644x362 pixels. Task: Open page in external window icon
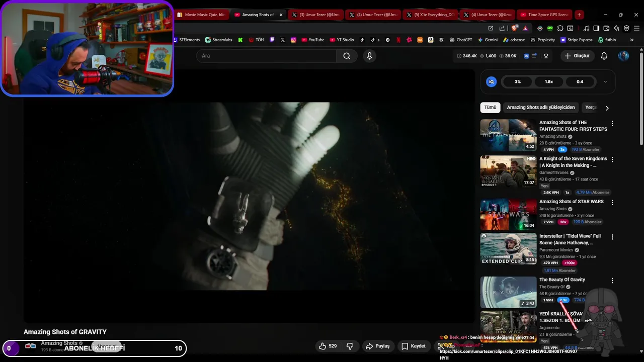491,28
